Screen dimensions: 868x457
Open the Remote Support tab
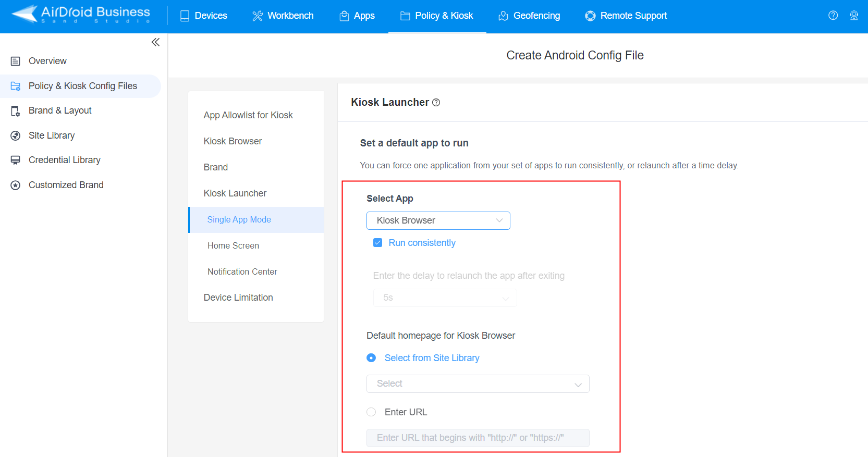click(x=626, y=16)
